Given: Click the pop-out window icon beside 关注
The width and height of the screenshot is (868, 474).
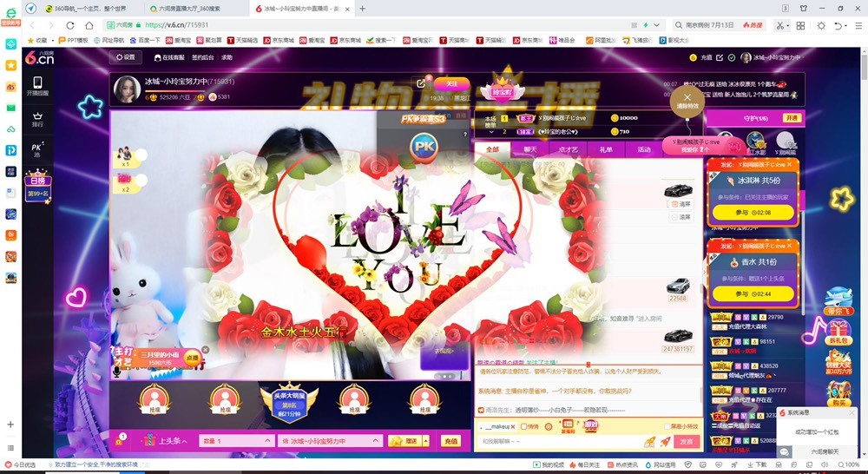Looking at the screenshot, I should point(421,83).
